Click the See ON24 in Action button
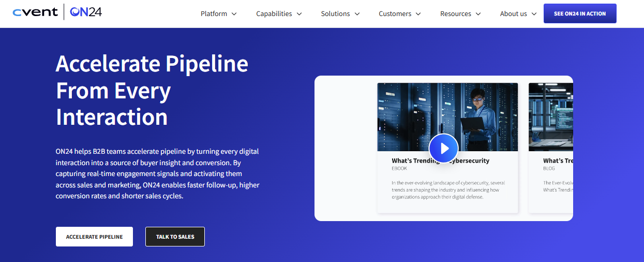 (x=580, y=13)
